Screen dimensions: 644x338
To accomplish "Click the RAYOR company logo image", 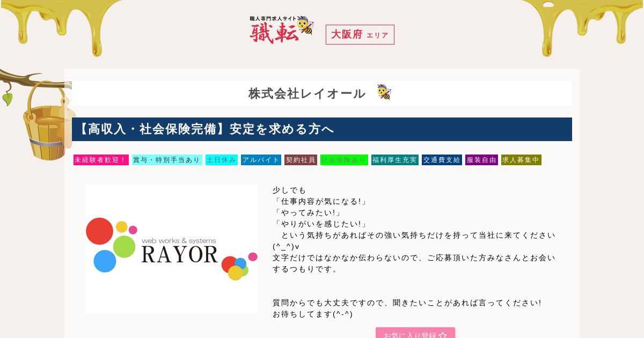I will (172, 249).
